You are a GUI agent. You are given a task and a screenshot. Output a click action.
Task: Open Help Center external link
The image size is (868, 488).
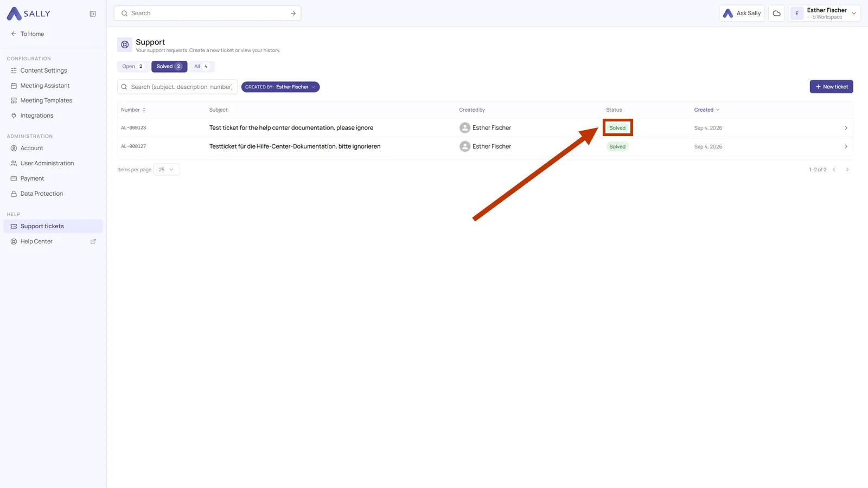pyautogui.click(x=53, y=241)
